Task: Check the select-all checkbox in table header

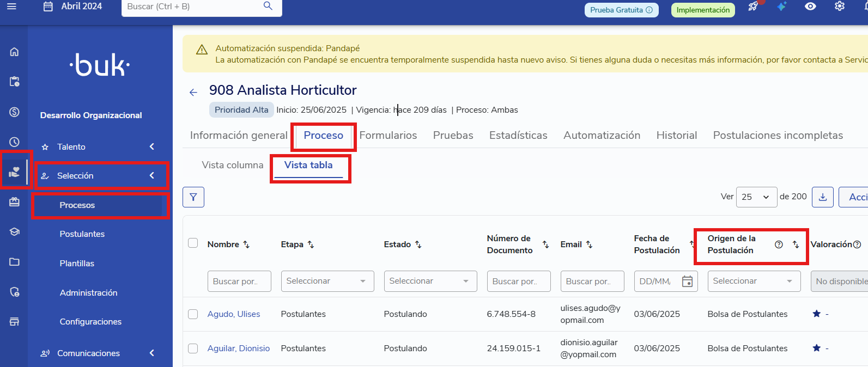Action: click(x=193, y=243)
